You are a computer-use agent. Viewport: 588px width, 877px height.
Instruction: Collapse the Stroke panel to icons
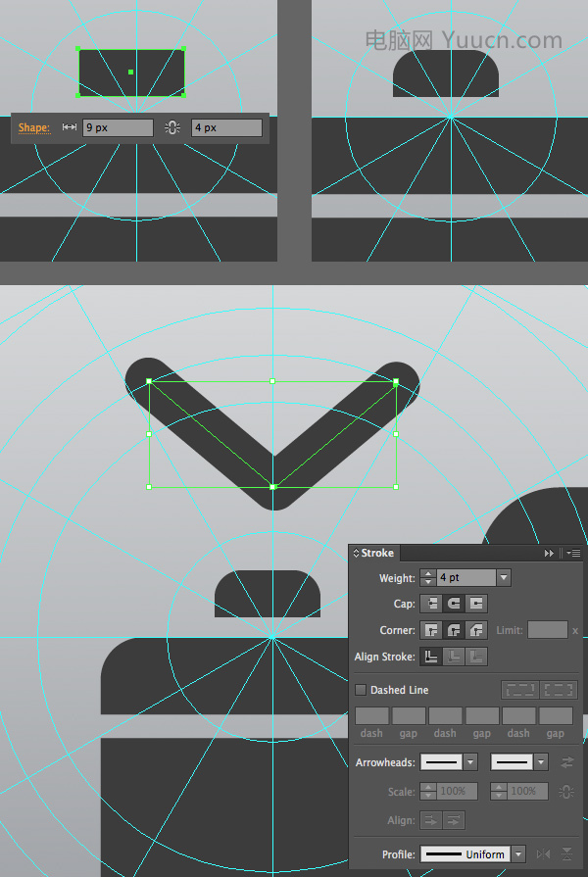pyautogui.click(x=549, y=553)
